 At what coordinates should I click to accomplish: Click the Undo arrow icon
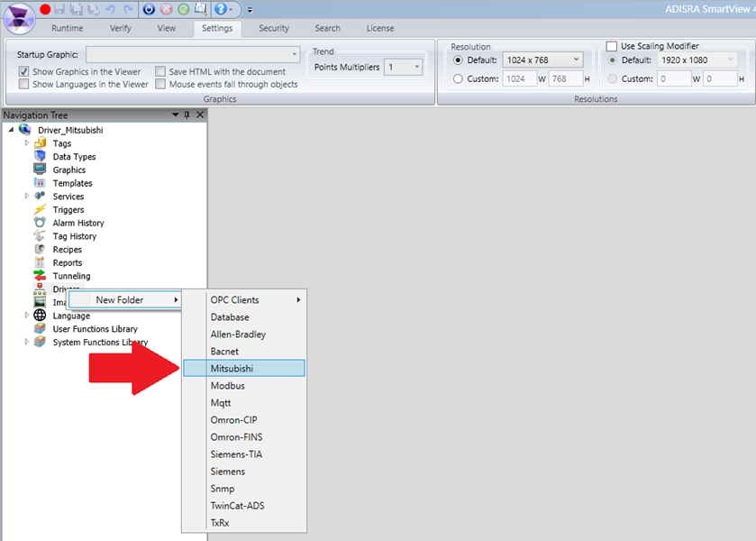[111, 9]
